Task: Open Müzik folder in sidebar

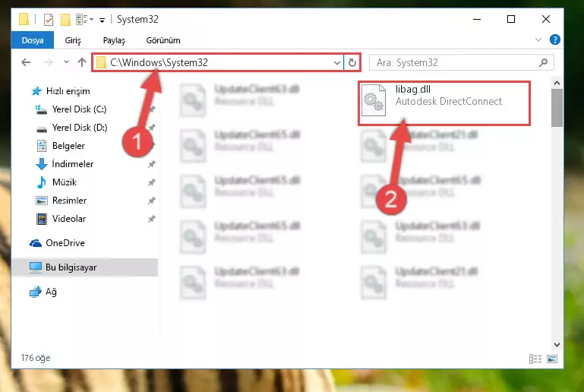Action: pos(64,182)
